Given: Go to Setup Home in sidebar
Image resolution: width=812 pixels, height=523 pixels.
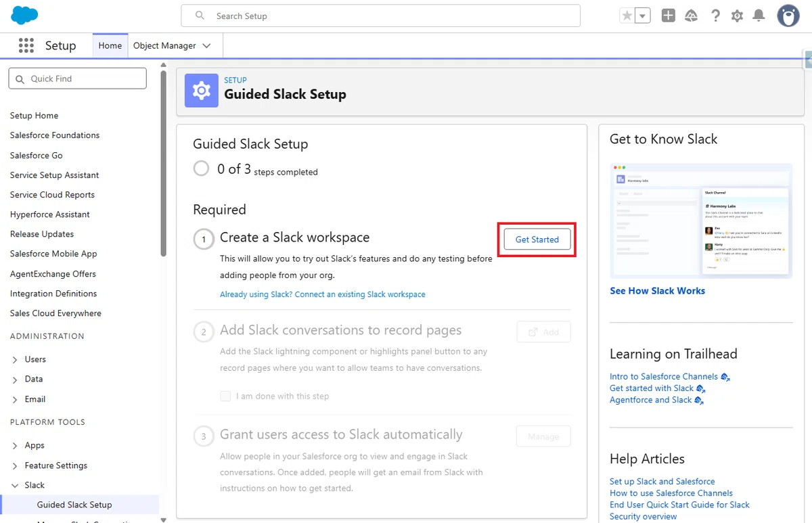Looking at the screenshot, I should (x=34, y=116).
